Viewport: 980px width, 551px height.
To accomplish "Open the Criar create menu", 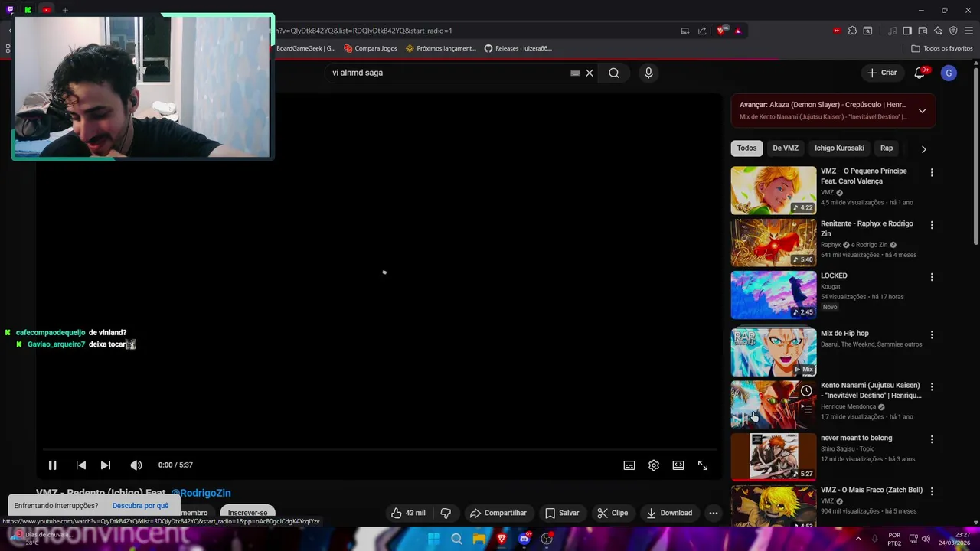I will [x=882, y=73].
